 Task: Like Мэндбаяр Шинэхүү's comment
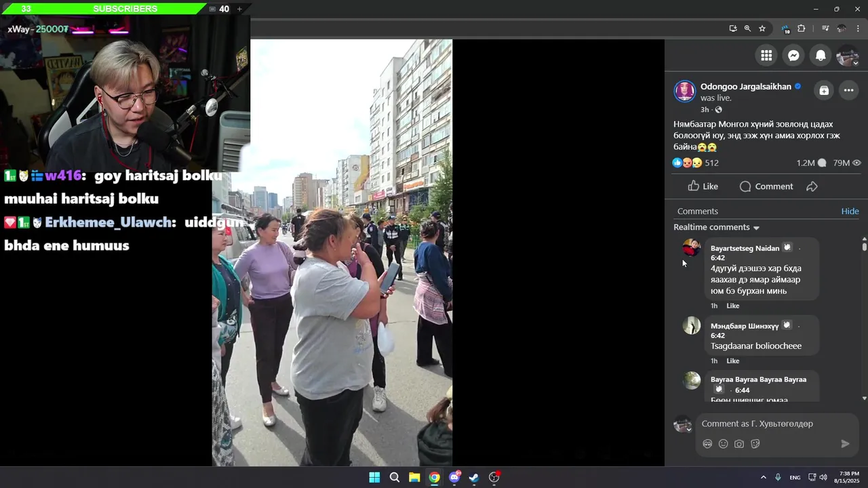pos(733,361)
